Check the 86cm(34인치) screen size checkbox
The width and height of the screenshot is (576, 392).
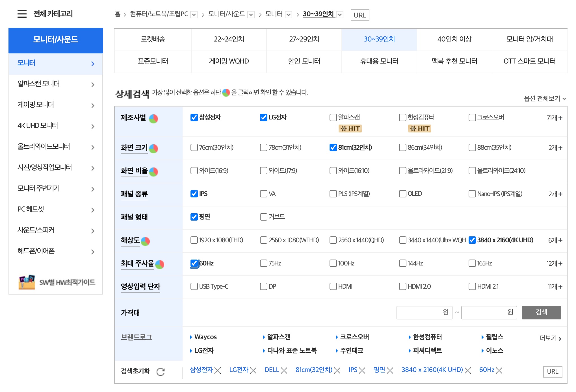(402, 147)
